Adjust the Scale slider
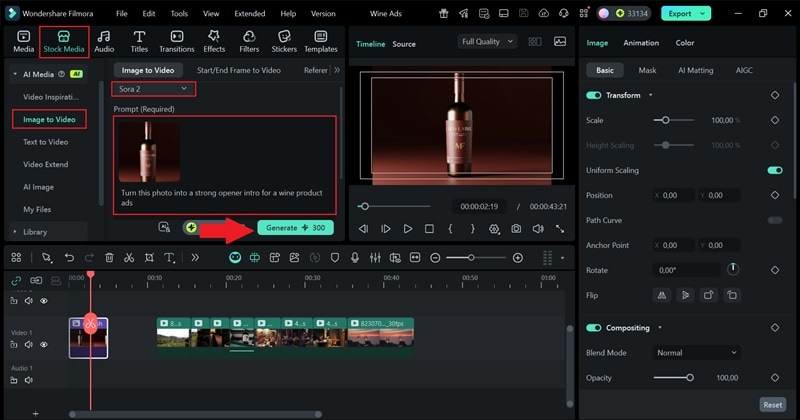Viewport: 800px width, 420px height. 673,120
